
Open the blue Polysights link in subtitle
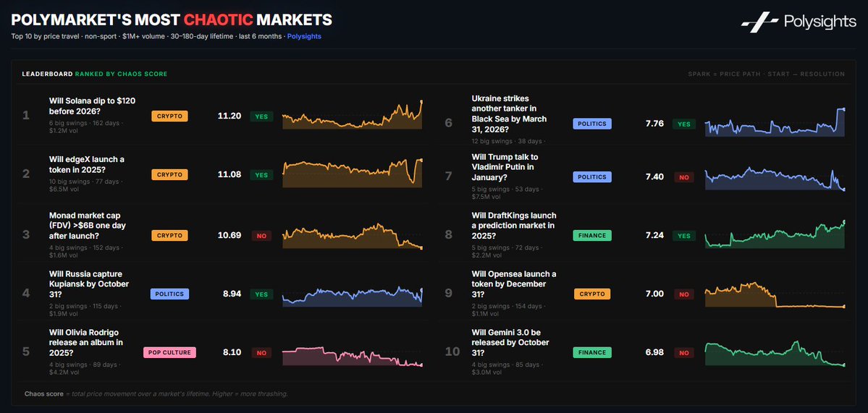(x=304, y=36)
